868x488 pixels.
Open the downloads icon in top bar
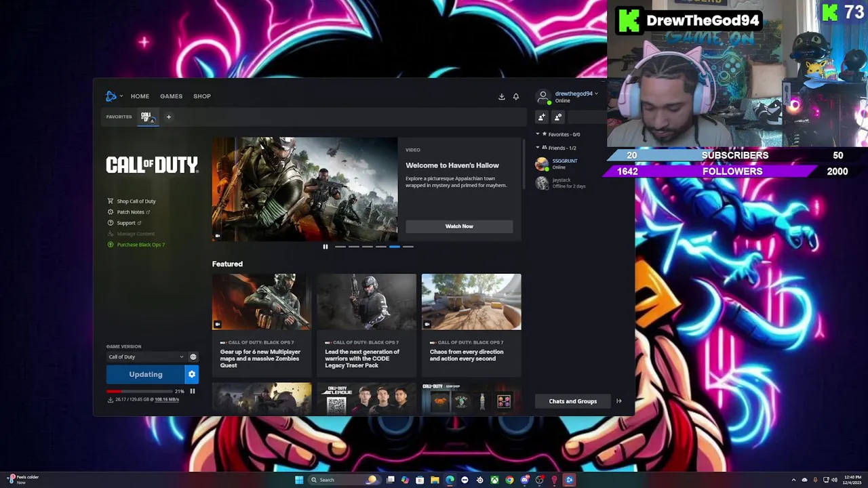[x=502, y=96]
